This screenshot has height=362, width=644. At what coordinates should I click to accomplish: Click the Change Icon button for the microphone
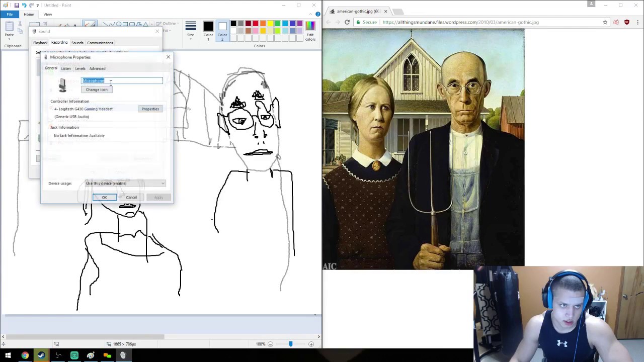97,89
